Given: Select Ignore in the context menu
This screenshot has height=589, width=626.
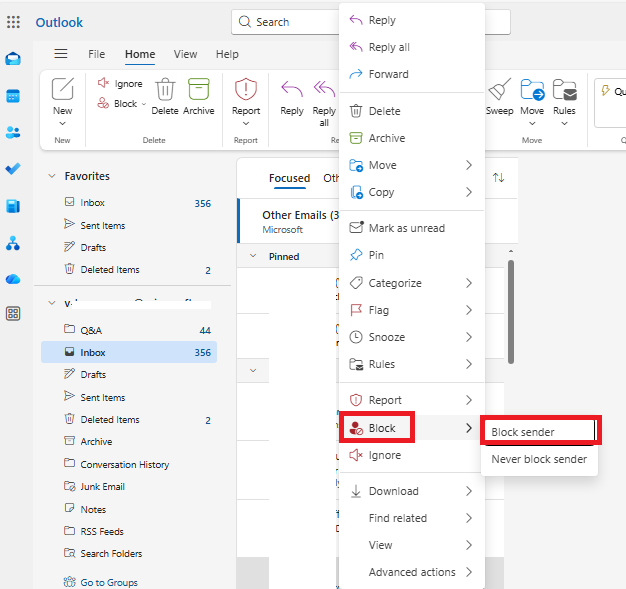Looking at the screenshot, I should 412,455.
